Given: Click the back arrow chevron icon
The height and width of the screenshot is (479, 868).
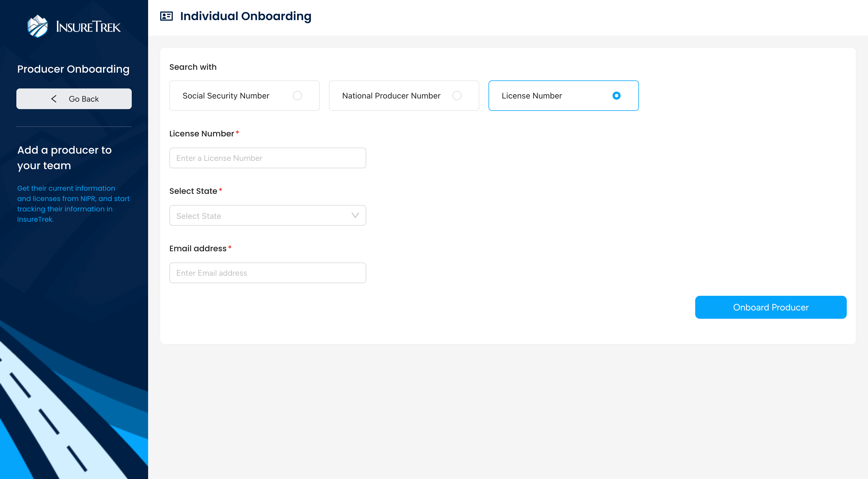Looking at the screenshot, I should tap(54, 99).
